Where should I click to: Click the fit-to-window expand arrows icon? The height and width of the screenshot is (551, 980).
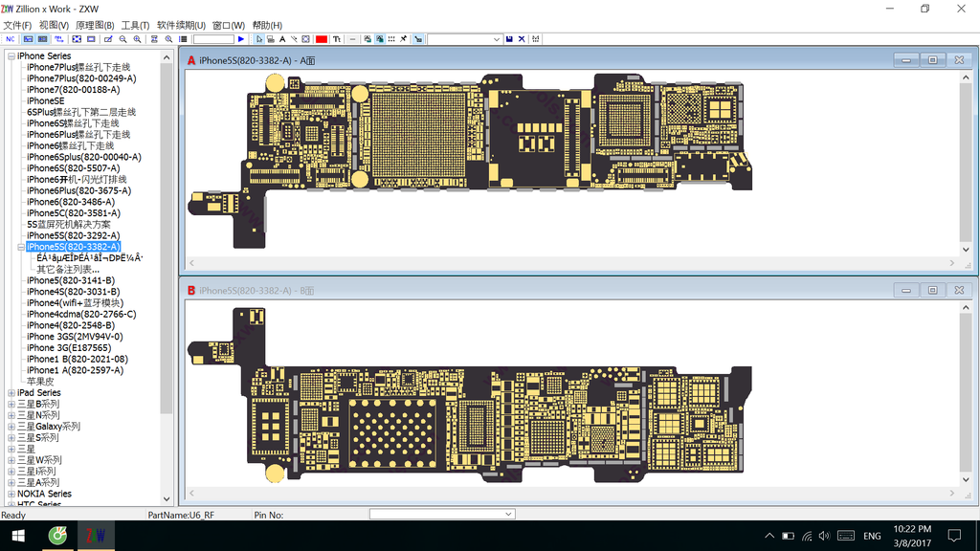coord(77,38)
